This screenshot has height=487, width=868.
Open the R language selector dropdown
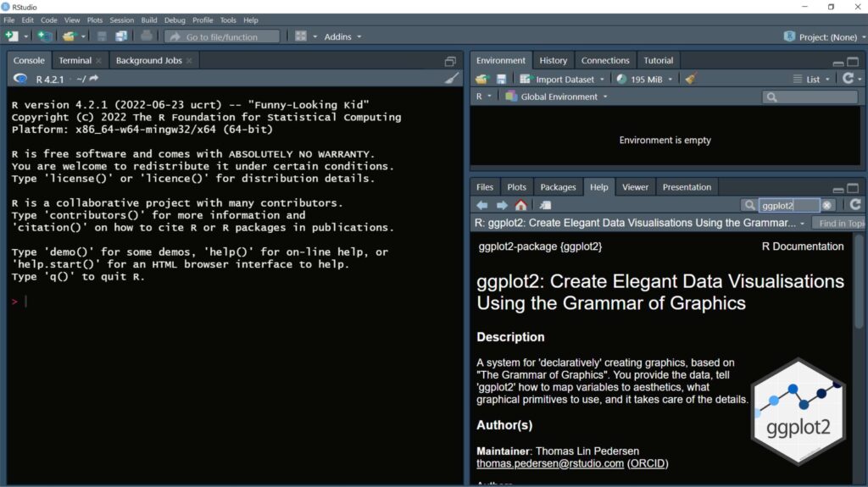pos(483,97)
